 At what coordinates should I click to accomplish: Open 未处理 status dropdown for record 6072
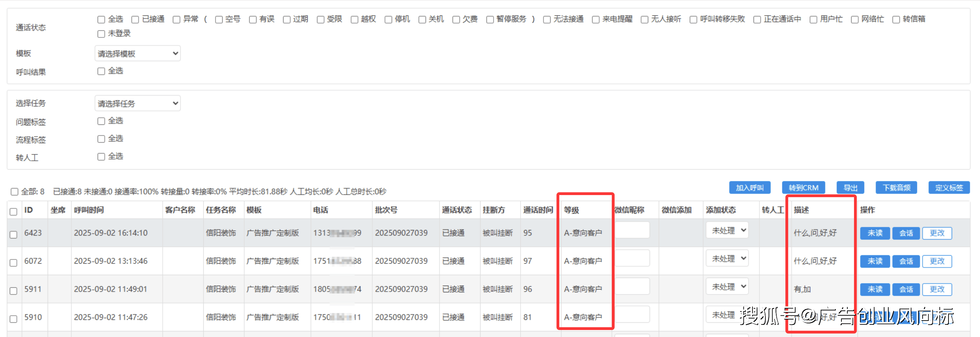(x=727, y=259)
